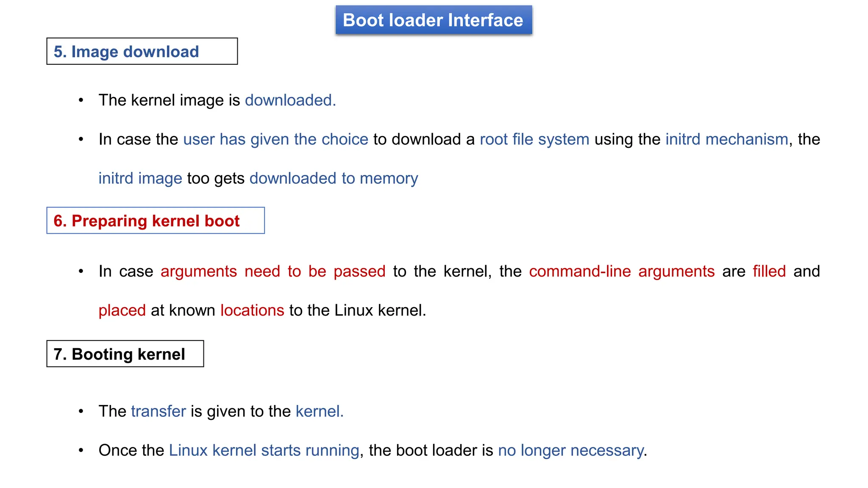Click the blue text 'initrd mechanism'
This screenshot has width=868, height=488.
click(727, 139)
